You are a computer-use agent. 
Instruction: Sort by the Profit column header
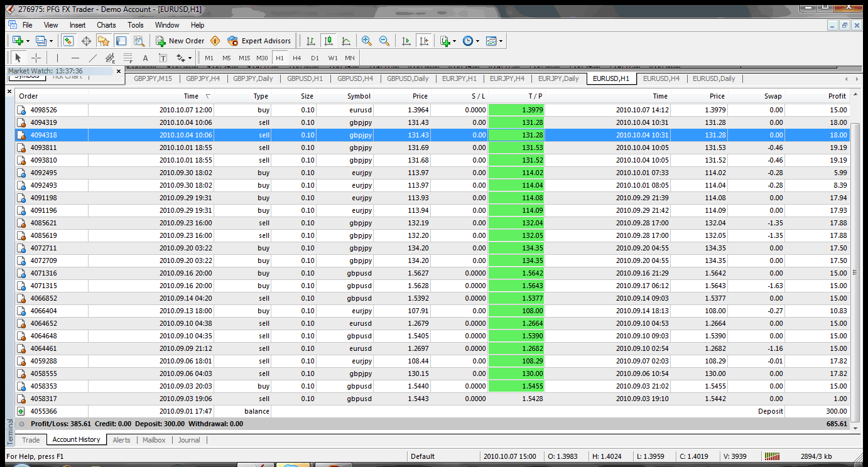point(837,96)
